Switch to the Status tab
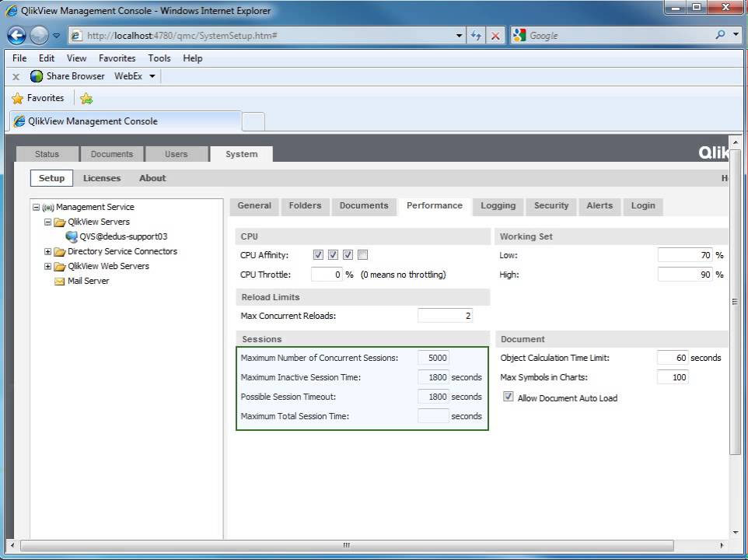 tap(47, 154)
